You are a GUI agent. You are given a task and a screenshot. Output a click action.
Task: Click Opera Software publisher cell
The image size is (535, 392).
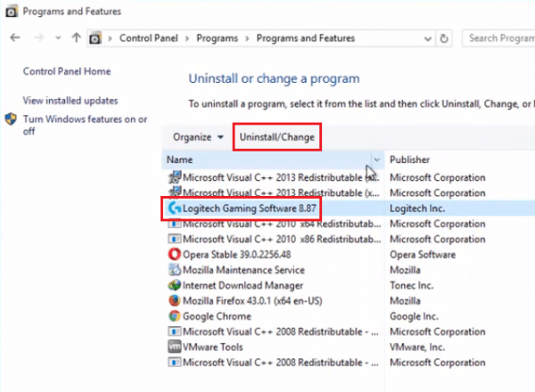coord(423,255)
